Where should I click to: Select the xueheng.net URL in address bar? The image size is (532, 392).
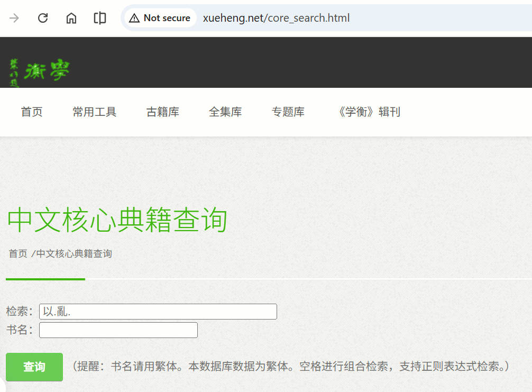pyautogui.click(x=276, y=18)
